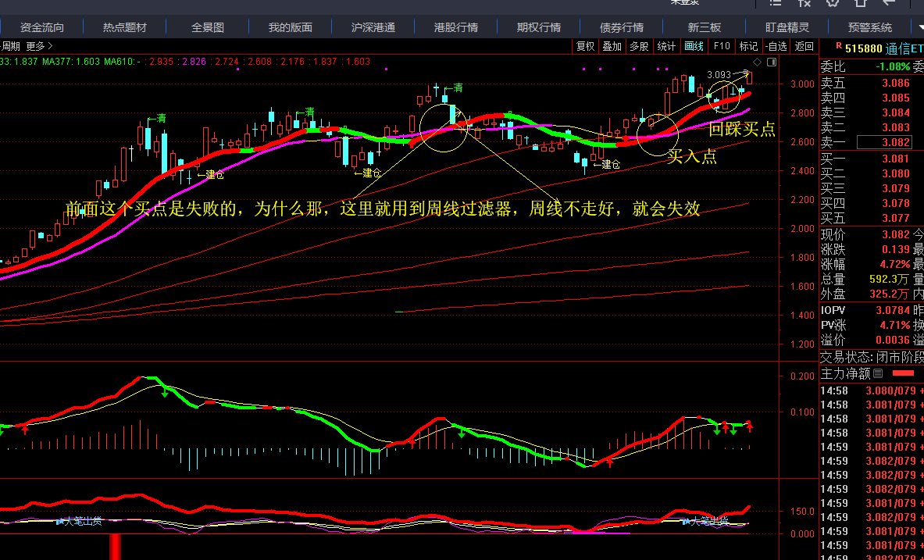Viewport: 924px width, 560px height.
Task: Select the 卖一 price box 3.082
Action: coord(884,142)
